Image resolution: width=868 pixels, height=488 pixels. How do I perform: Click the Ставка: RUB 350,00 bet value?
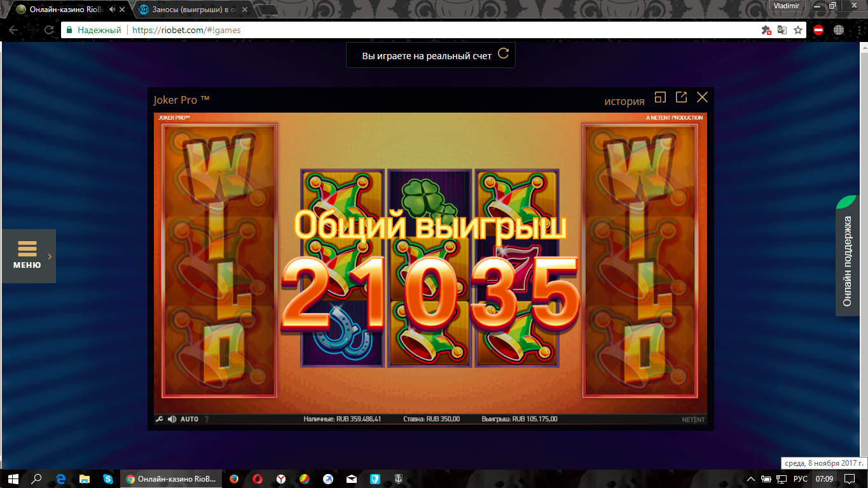click(432, 419)
